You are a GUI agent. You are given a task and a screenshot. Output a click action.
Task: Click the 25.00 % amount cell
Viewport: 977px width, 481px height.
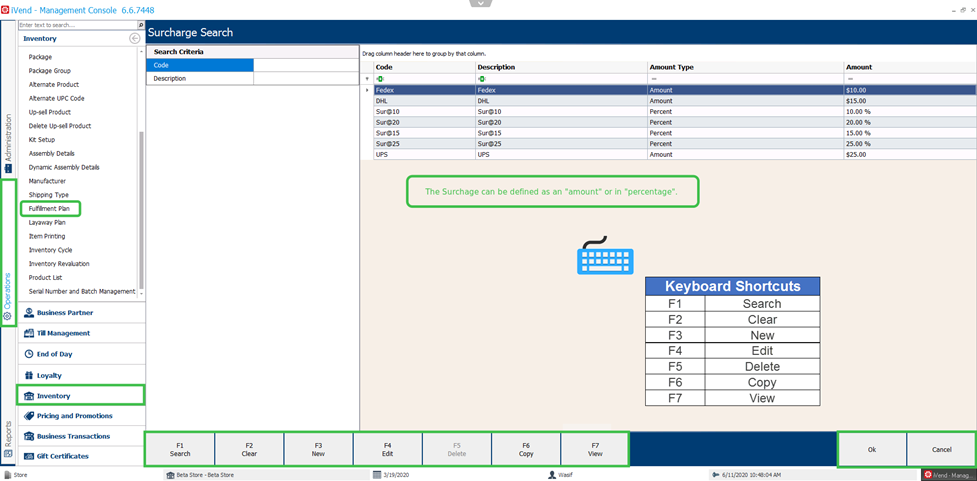(910, 144)
